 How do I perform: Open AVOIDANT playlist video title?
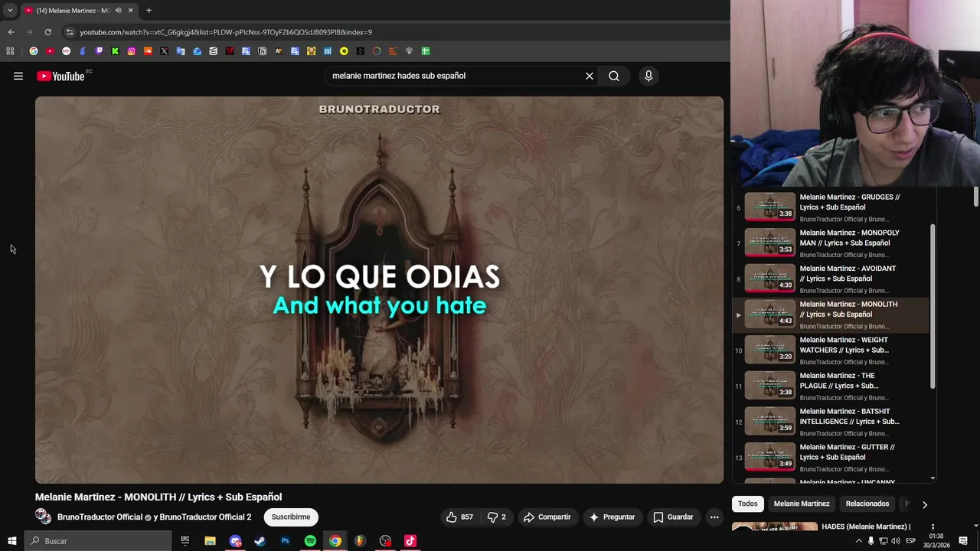[x=848, y=273]
